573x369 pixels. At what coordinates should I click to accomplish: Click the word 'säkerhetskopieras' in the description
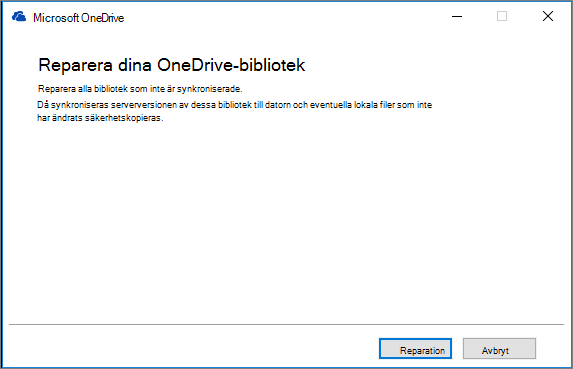[123, 118]
